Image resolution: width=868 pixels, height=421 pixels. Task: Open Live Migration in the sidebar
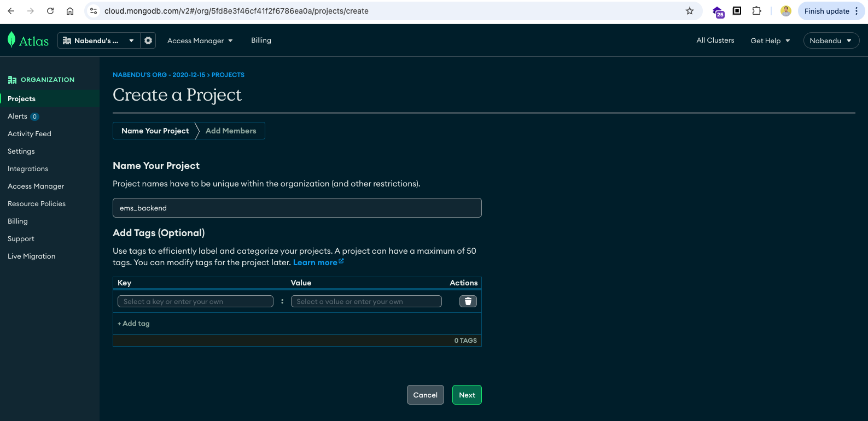[x=32, y=256]
